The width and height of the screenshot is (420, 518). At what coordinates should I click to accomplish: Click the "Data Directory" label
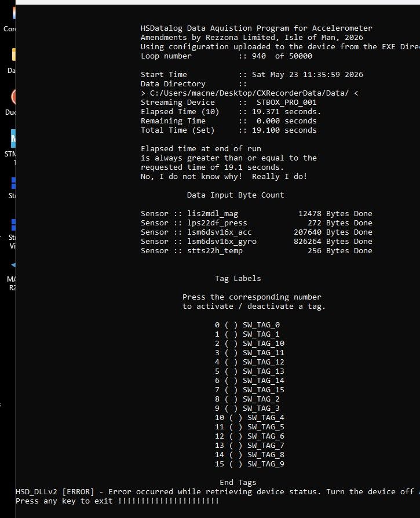(x=173, y=84)
